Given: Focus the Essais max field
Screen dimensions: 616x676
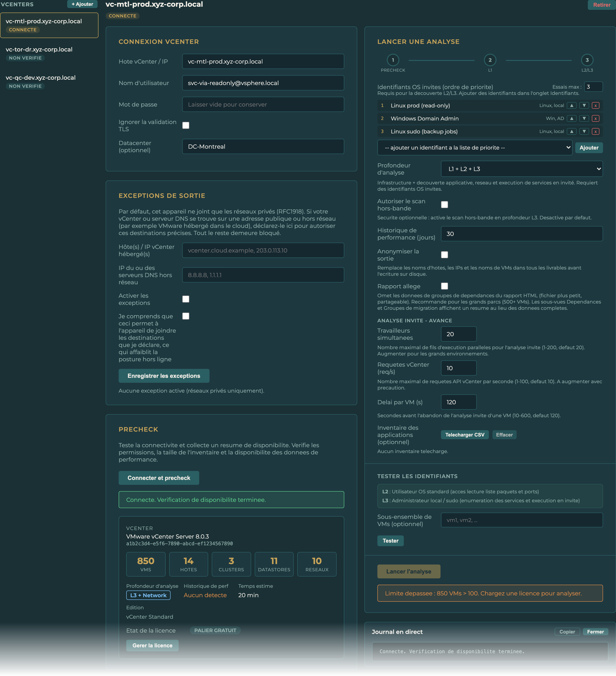Looking at the screenshot, I should (x=593, y=86).
